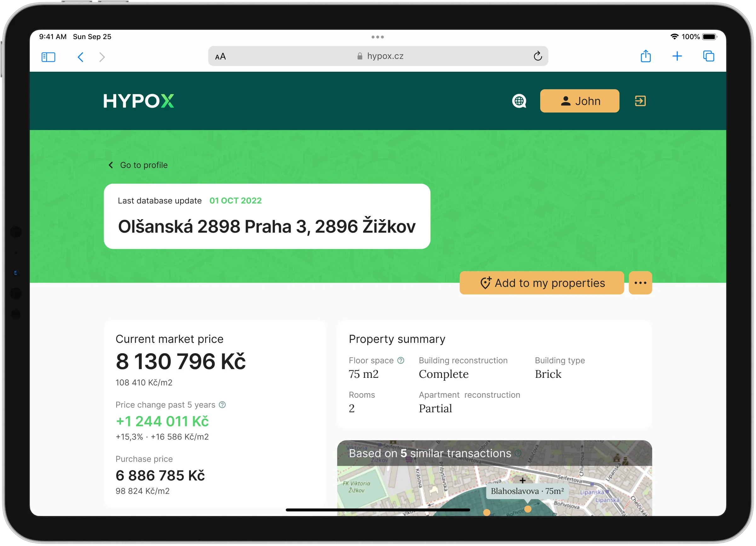Go to profile link
Image resolution: width=756 pixels, height=546 pixels.
[x=138, y=165]
